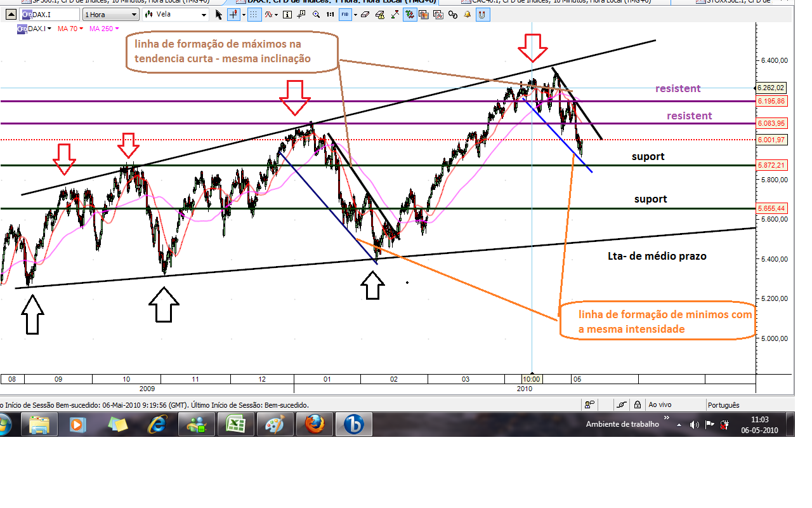Open the blue 'b' taskbar application
The height and width of the screenshot is (508, 812).
point(353,424)
